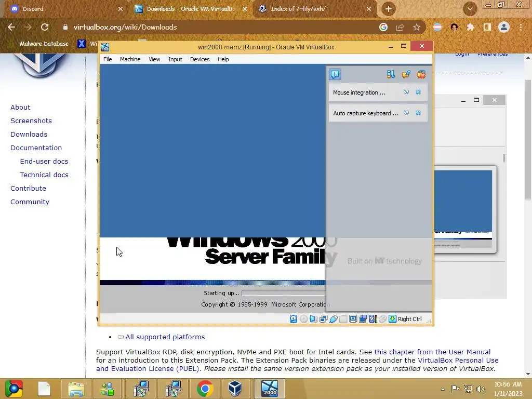This screenshot has width=532, height=399.
Task: Open the Chrome extensions puzzle icon
Action: coord(470,27)
